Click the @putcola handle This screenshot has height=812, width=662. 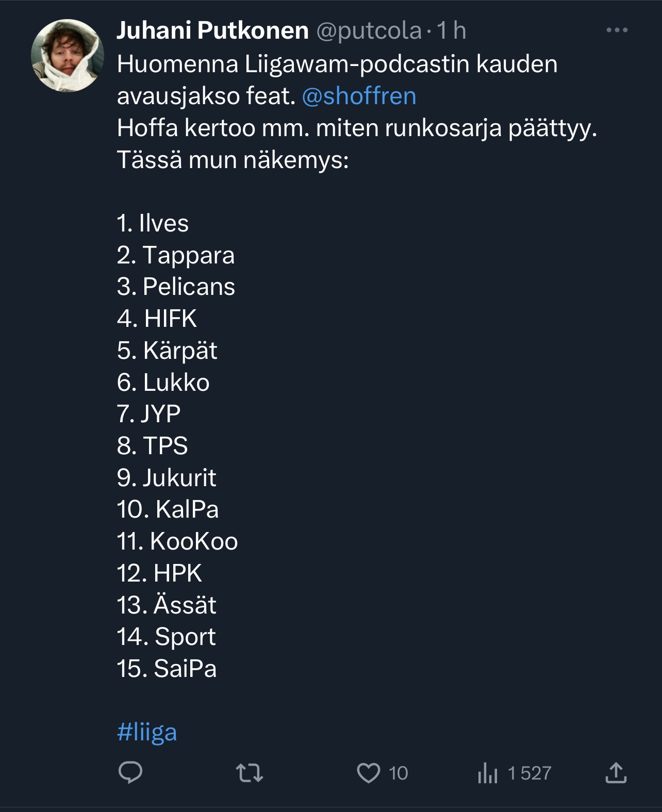pyautogui.click(x=369, y=30)
